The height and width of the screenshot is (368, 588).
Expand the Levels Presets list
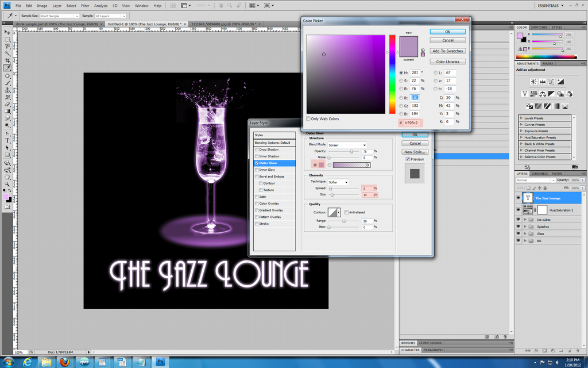pos(521,118)
